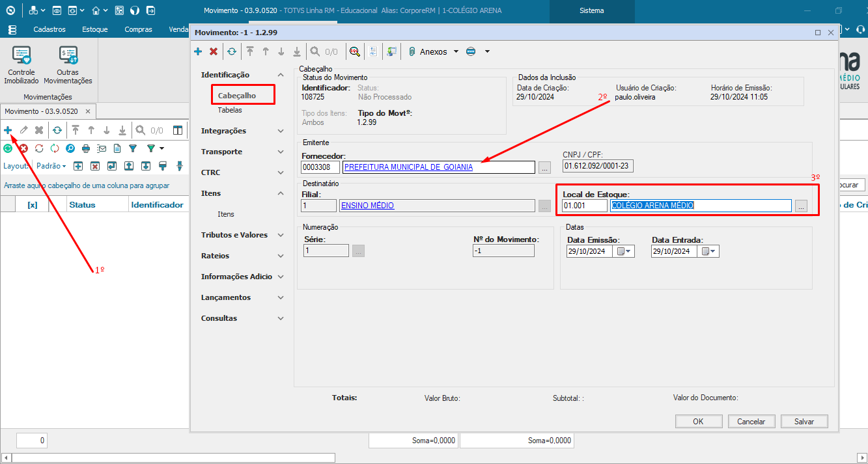Open the Padrão layout dropdown
The width and height of the screenshot is (868, 464).
coord(51,166)
